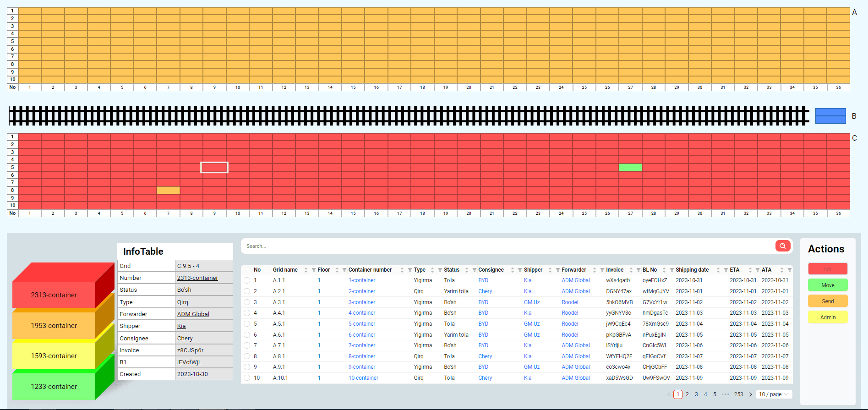Expand the ellipsis to jump pages ahead
868x410 pixels.
725,394
